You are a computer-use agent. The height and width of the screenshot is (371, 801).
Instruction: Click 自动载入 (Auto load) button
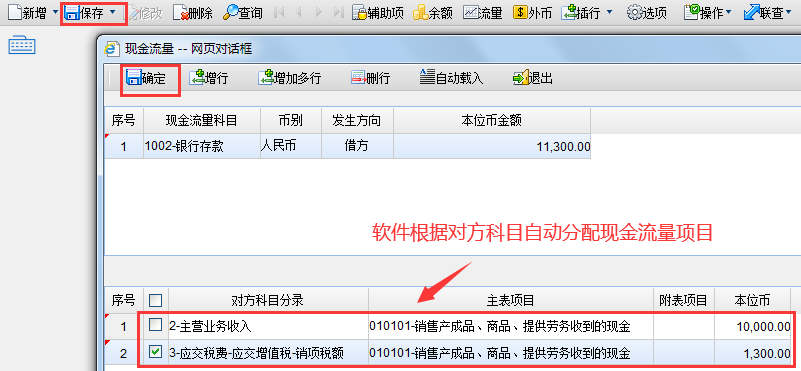click(452, 78)
